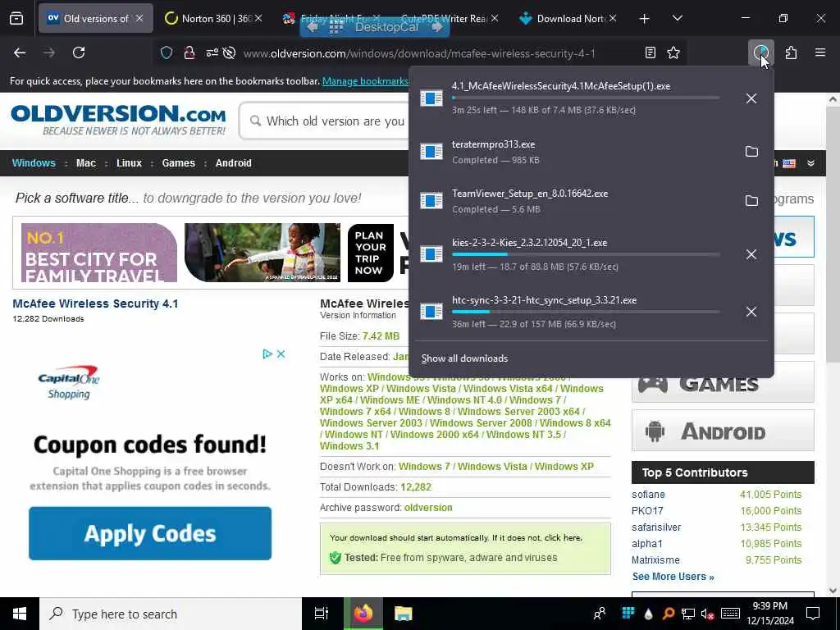Cancel the htc-sync-3-3-21 download
Screen dimensions: 840x630
click(x=751, y=312)
